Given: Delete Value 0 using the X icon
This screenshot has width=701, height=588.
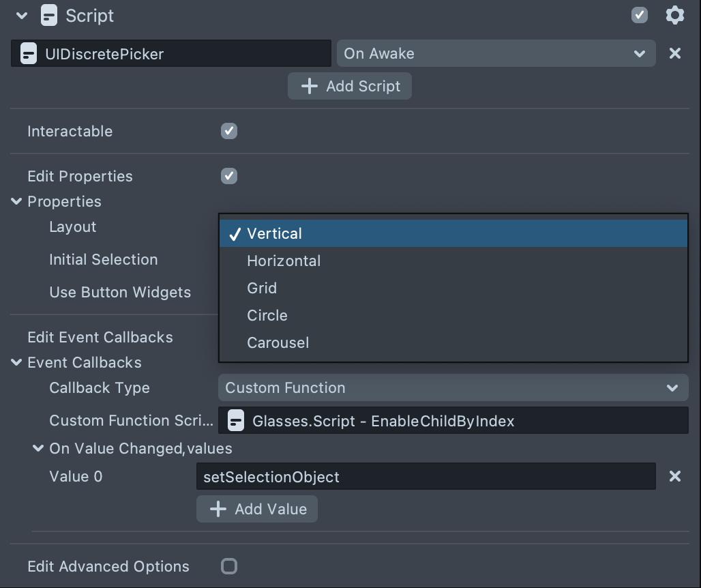Looking at the screenshot, I should tap(674, 476).
